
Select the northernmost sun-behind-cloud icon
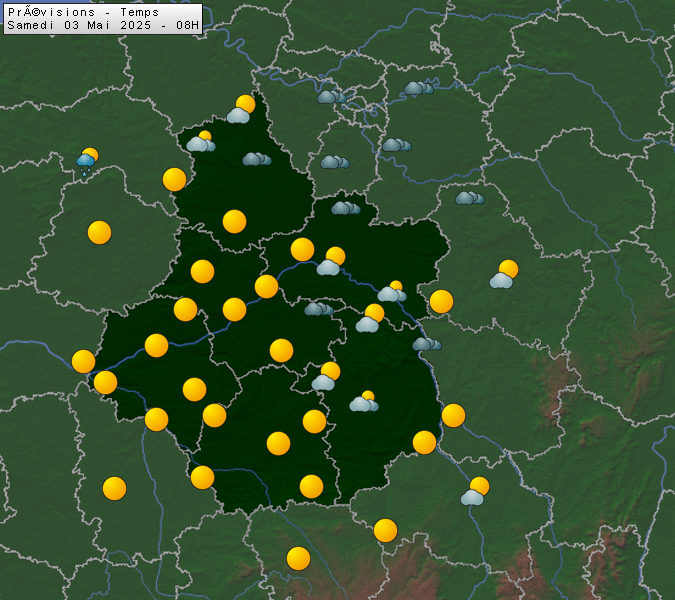(241, 109)
